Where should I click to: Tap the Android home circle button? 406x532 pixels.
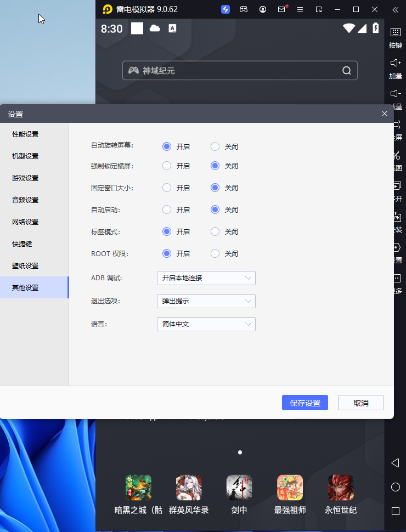point(396,487)
